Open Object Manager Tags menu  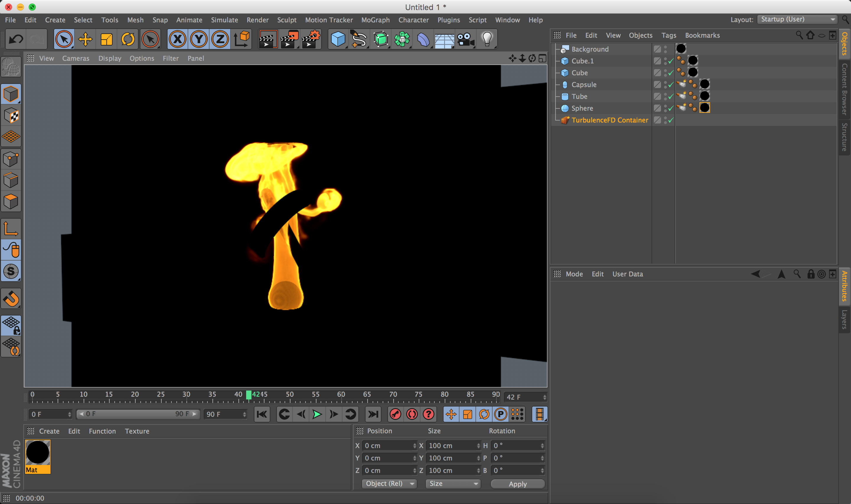click(x=669, y=35)
